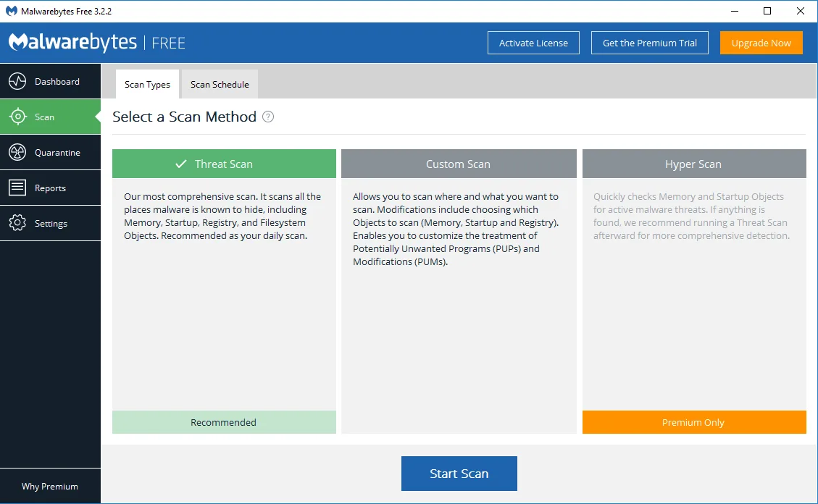The width and height of the screenshot is (818, 504).
Task: Open the Quarantine section label
Action: coord(57,153)
